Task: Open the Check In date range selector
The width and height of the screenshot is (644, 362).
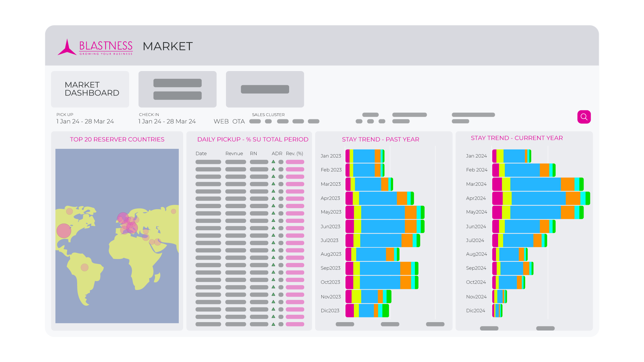Action: (x=167, y=121)
